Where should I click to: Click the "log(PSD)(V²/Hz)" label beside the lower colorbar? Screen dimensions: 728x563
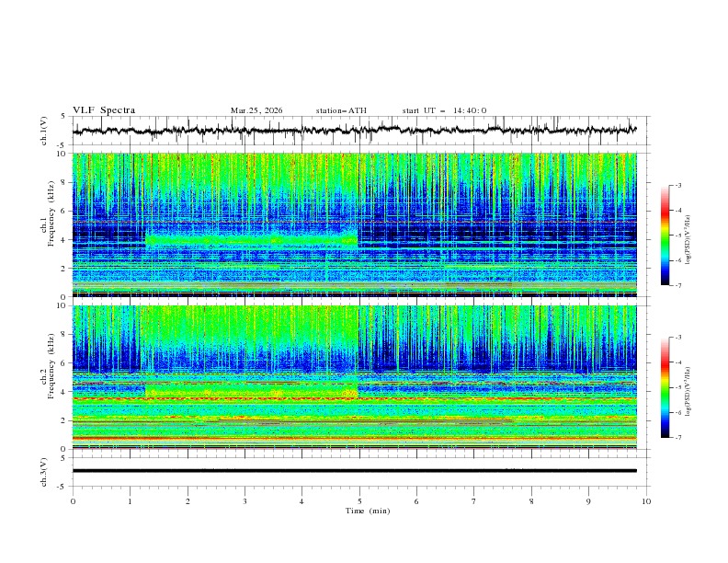tap(688, 392)
